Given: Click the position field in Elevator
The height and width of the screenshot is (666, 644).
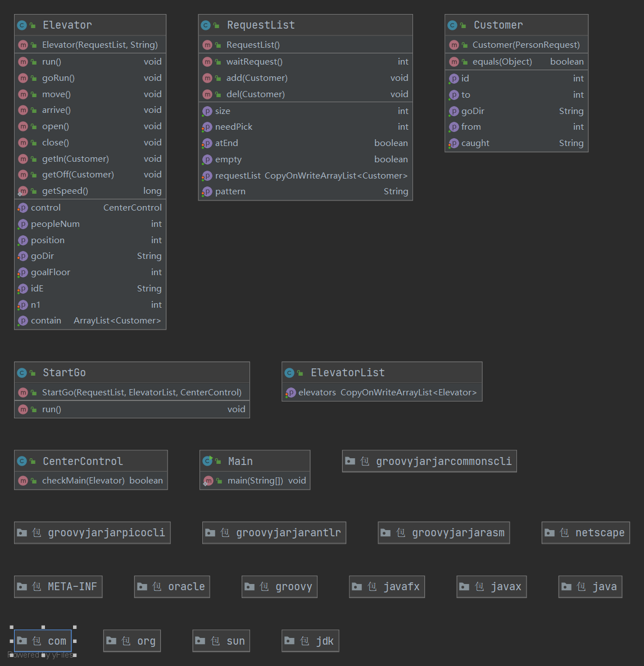Looking at the screenshot, I should pyautogui.click(x=90, y=240).
